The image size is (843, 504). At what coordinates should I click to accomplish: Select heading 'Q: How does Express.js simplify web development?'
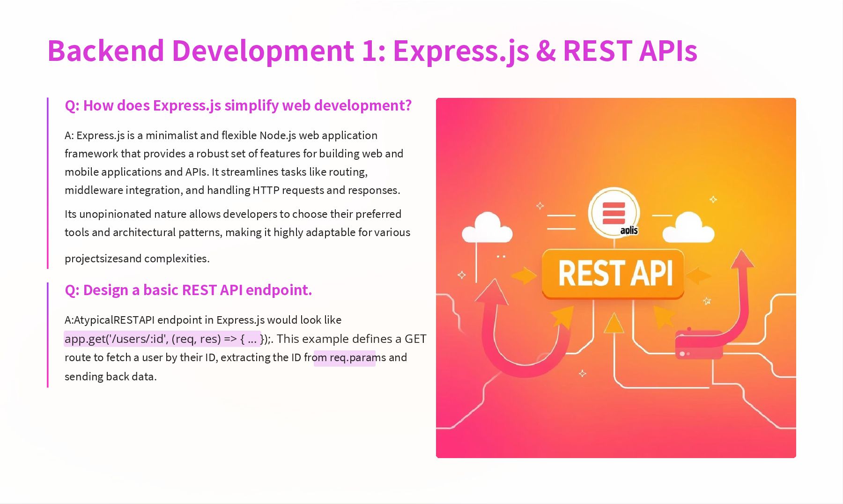click(238, 105)
